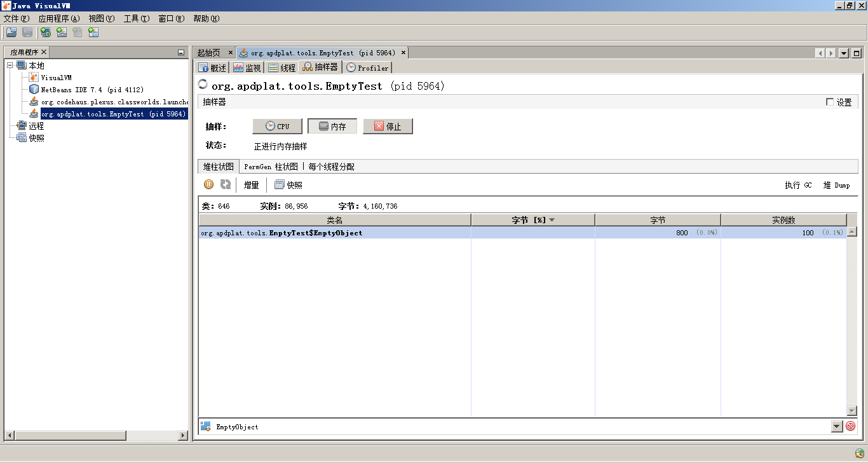This screenshot has width=868, height=463.
Task: Open the document list dropdown arrow
Action: tap(844, 53)
